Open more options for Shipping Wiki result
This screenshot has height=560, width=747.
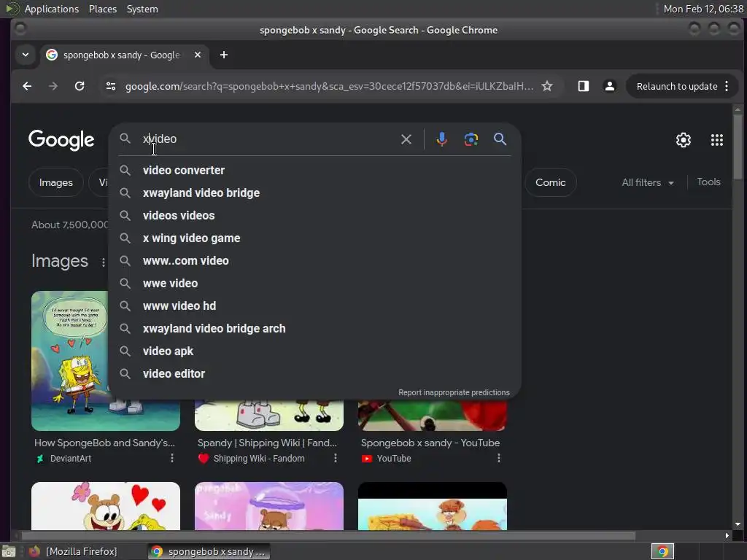[336, 458]
